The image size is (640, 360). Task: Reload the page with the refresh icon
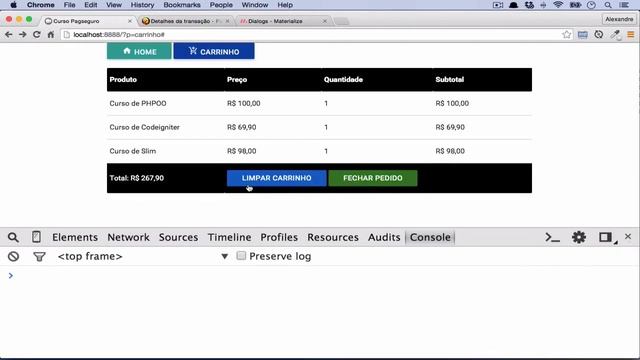coord(37,35)
